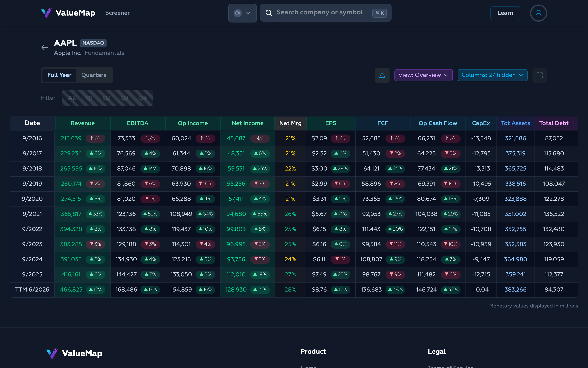This screenshot has height=368, width=588.
Task: Click the 65% net income growth badge
Action: coord(260,214)
